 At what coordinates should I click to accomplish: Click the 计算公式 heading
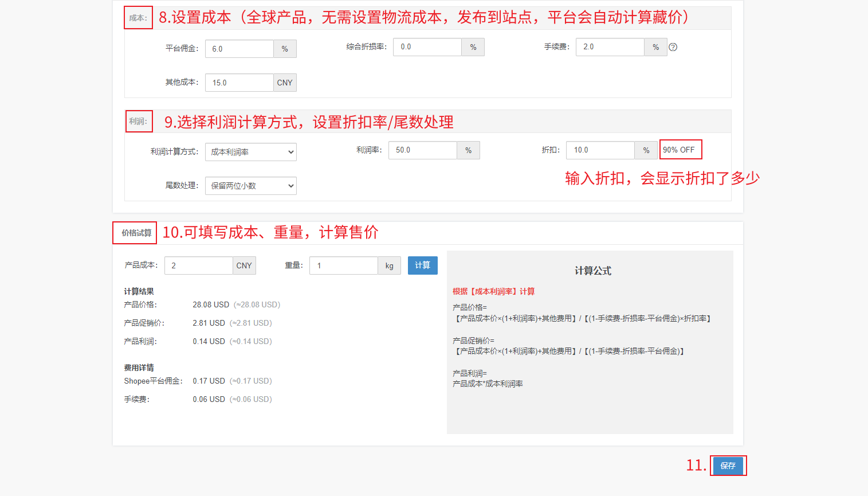point(593,271)
